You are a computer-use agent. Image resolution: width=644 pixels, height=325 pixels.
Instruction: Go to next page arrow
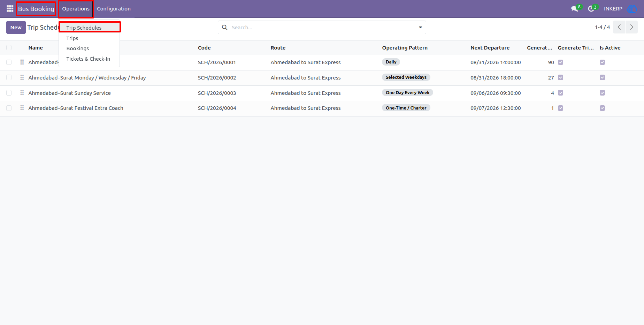[631, 27]
